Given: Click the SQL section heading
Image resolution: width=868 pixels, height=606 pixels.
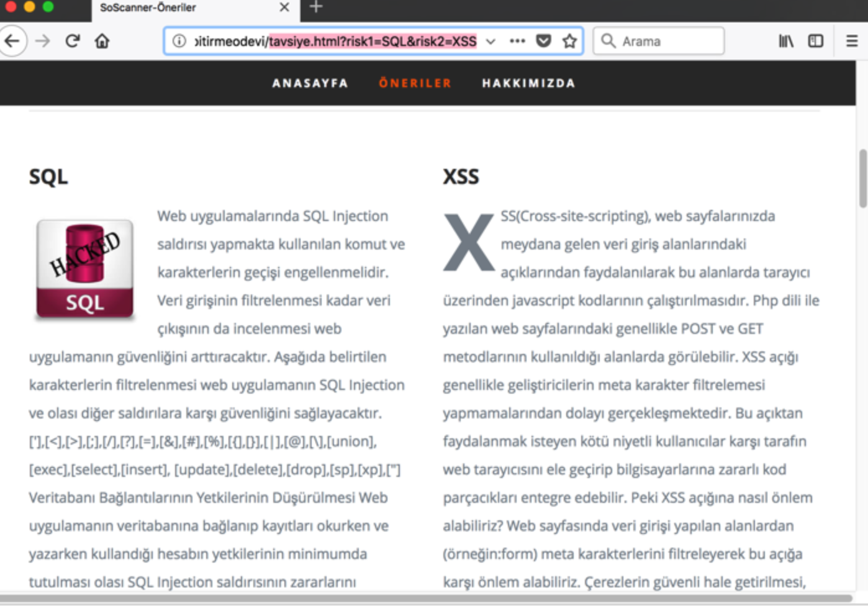Looking at the screenshot, I should [48, 177].
